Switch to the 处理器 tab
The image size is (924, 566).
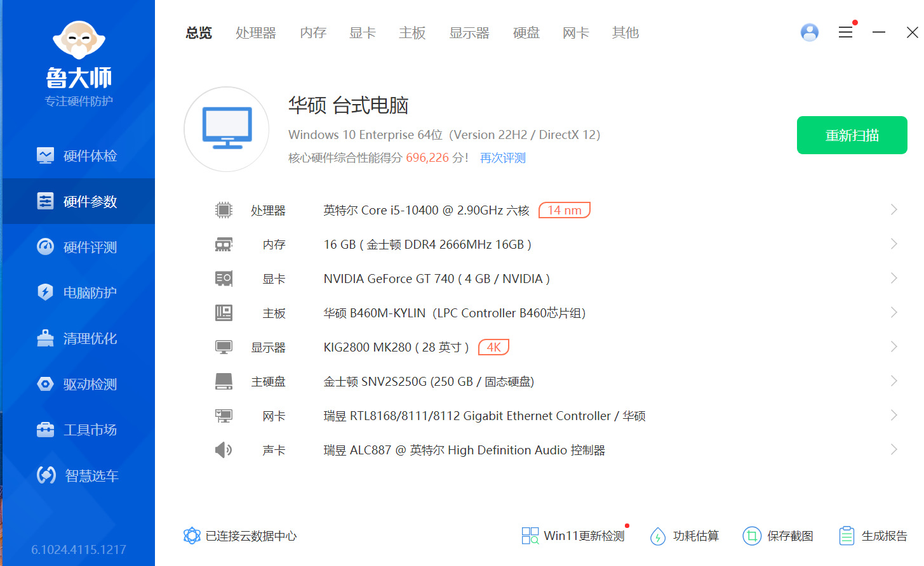pos(256,33)
